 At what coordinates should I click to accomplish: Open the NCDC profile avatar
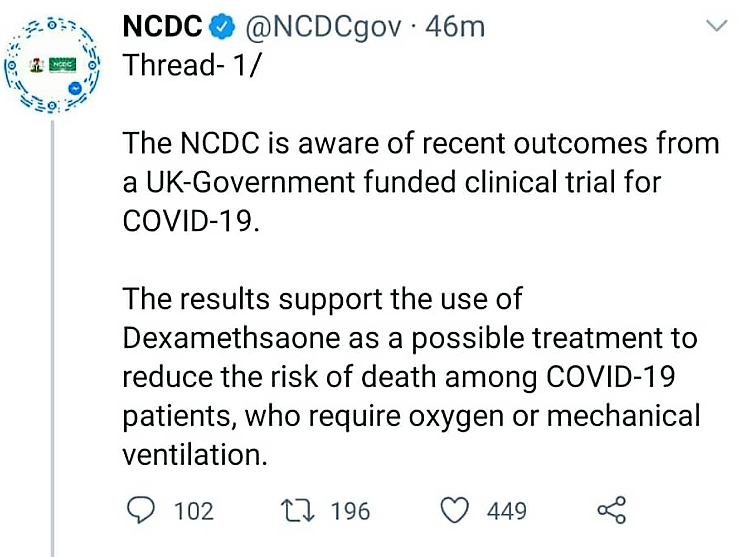coord(52,66)
